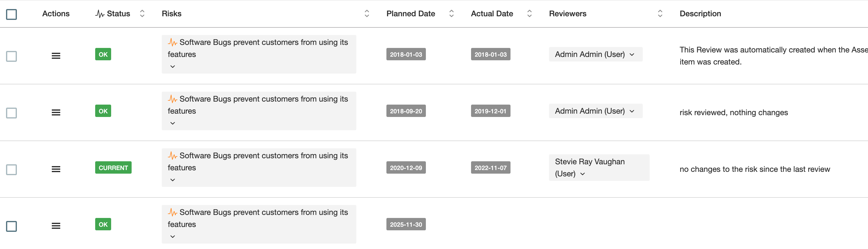Image resolution: width=868 pixels, height=249 pixels.
Task: Click the 2018-01-03 planned date badge
Action: pos(406,54)
